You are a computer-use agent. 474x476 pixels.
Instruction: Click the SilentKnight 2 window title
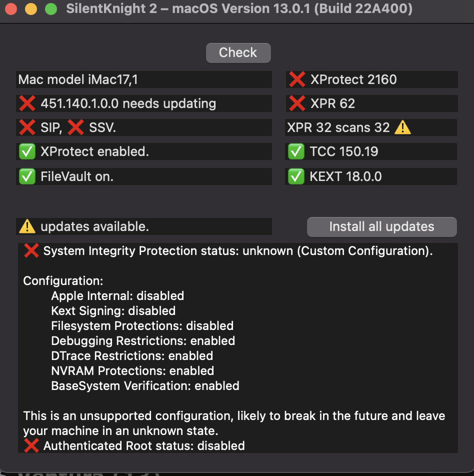coord(239,9)
